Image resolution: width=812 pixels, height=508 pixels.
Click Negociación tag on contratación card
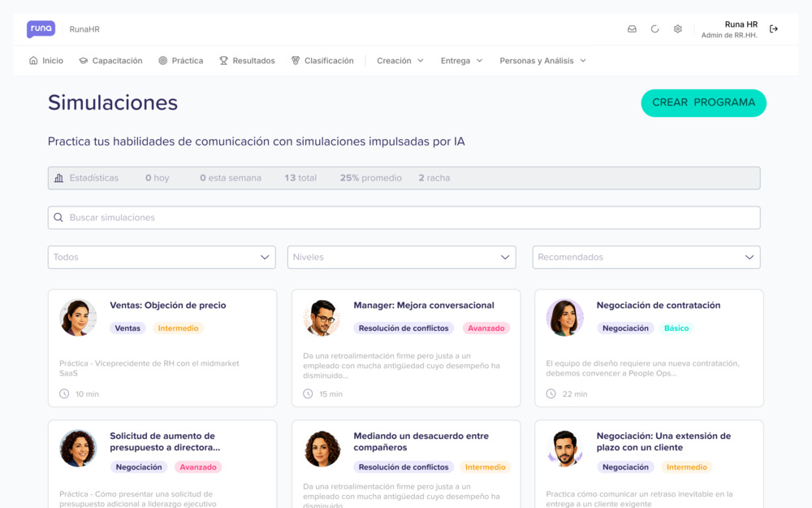625,328
